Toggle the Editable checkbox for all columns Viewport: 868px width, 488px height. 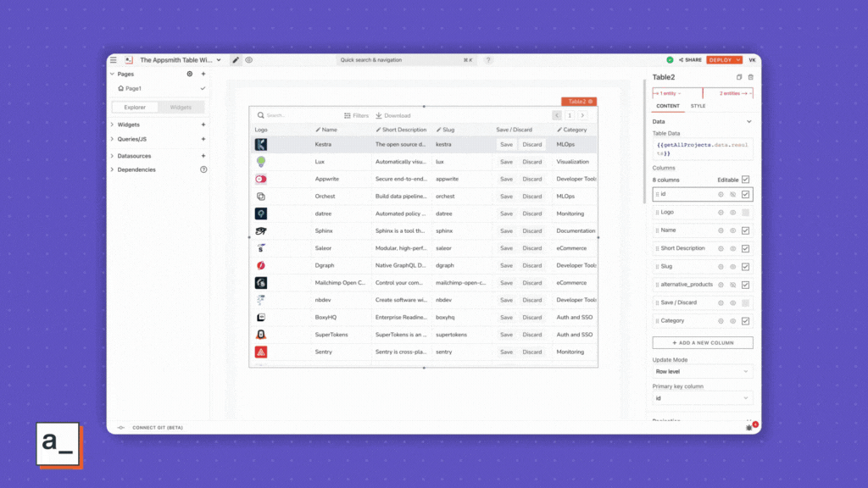(746, 180)
